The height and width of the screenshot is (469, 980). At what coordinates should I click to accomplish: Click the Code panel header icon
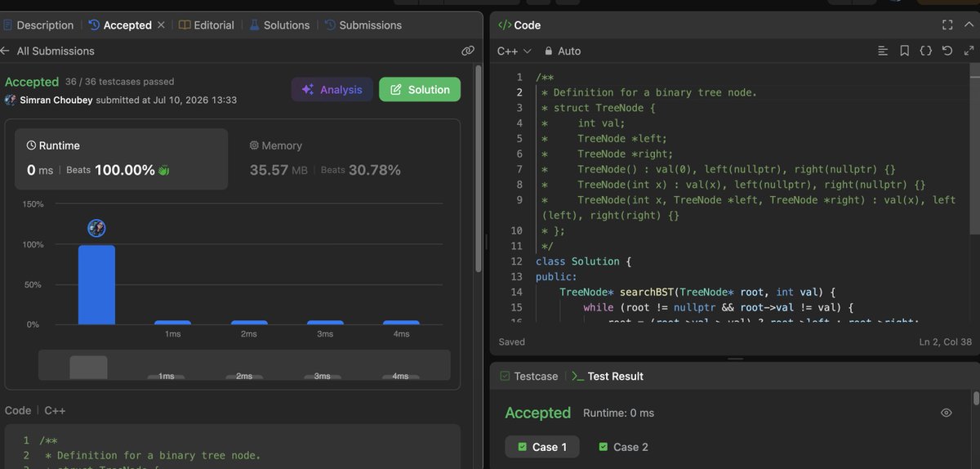(504, 25)
